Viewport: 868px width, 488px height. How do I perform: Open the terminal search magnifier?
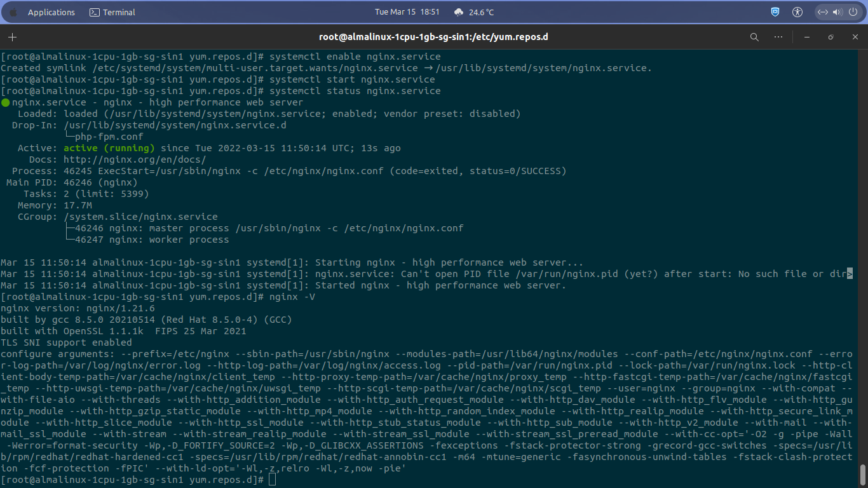point(754,37)
